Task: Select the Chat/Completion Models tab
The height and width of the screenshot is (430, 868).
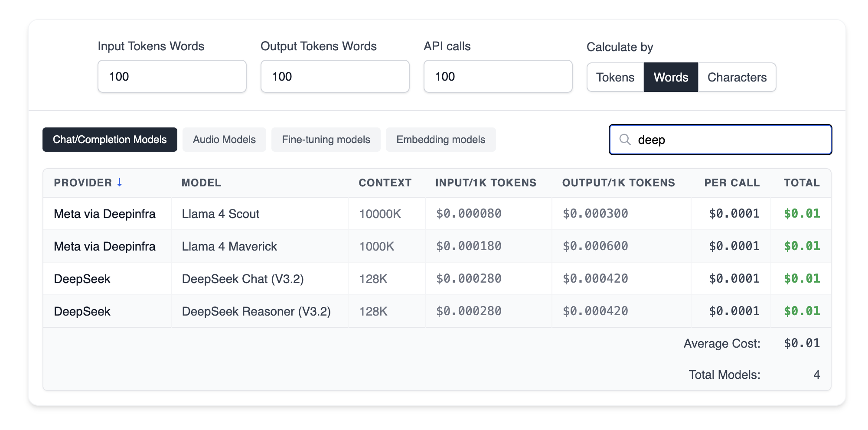Action: pos(109,139)
